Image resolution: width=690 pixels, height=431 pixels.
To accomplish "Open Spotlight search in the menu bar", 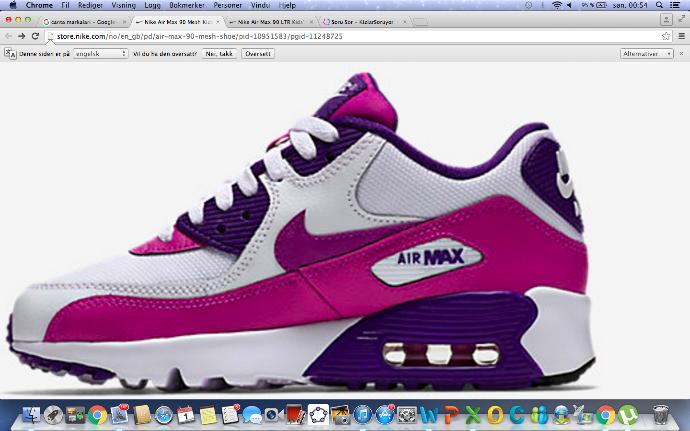I will (659, 5).
